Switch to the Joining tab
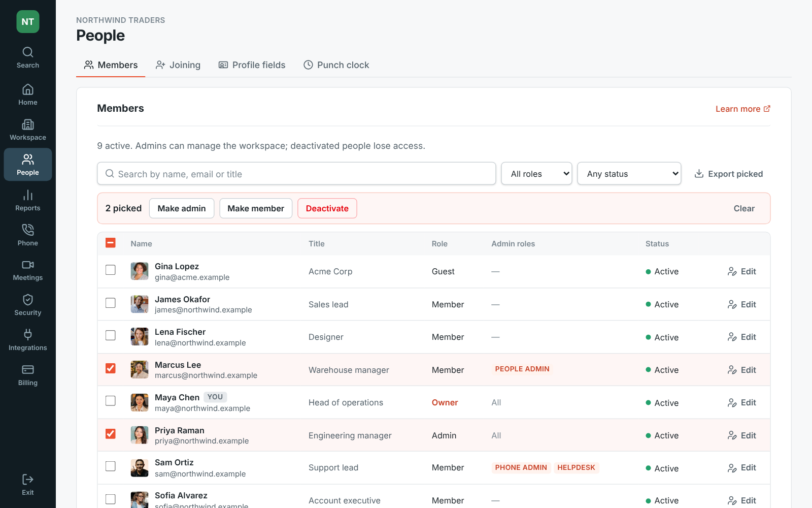Image resolution: width=812 pixels, height=508 pixels. [178, 65]
